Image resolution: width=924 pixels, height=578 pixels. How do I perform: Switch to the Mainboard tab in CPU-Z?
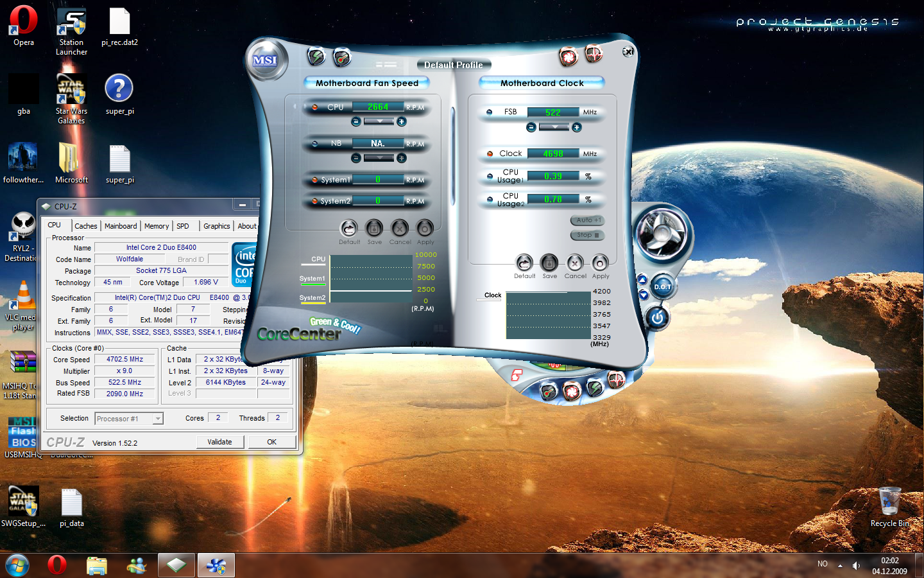[121, 226]
